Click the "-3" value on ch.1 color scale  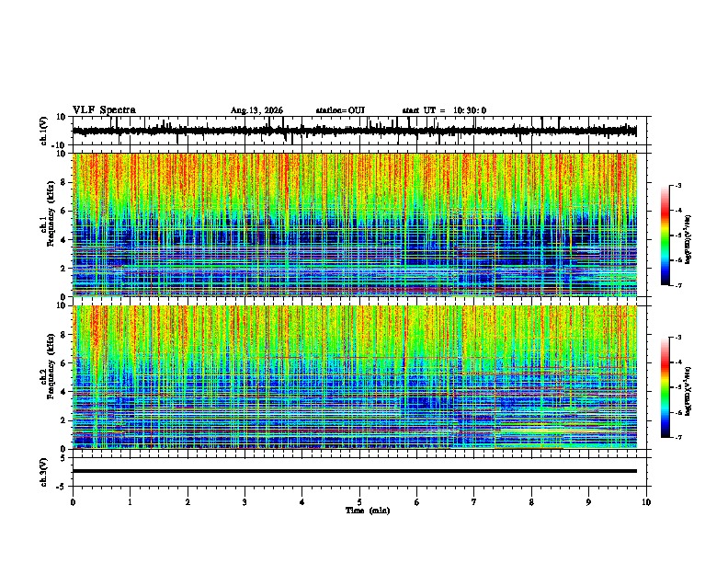pos(678,185)
